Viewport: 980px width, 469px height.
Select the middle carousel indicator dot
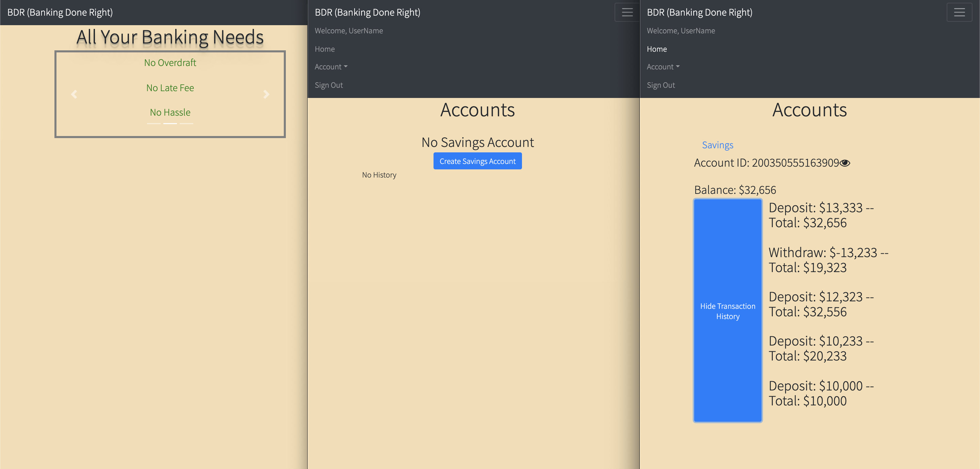(170, 123)
